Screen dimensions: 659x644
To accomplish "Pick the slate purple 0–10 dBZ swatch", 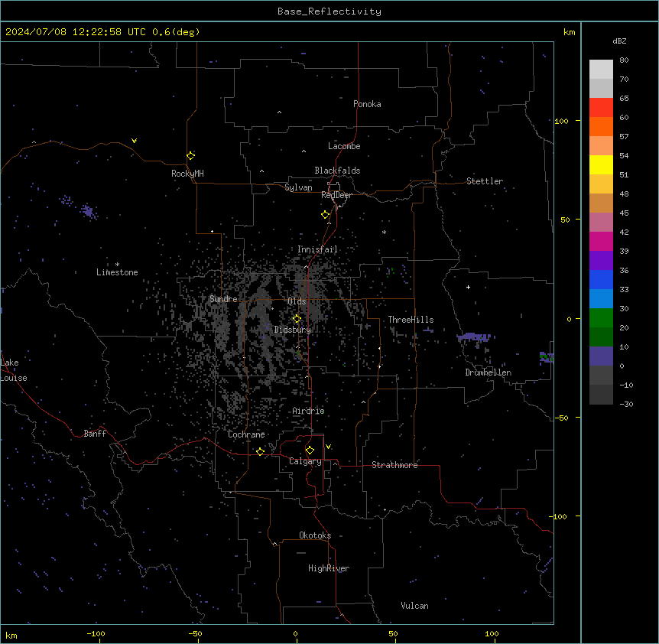I will click(601, 356).
